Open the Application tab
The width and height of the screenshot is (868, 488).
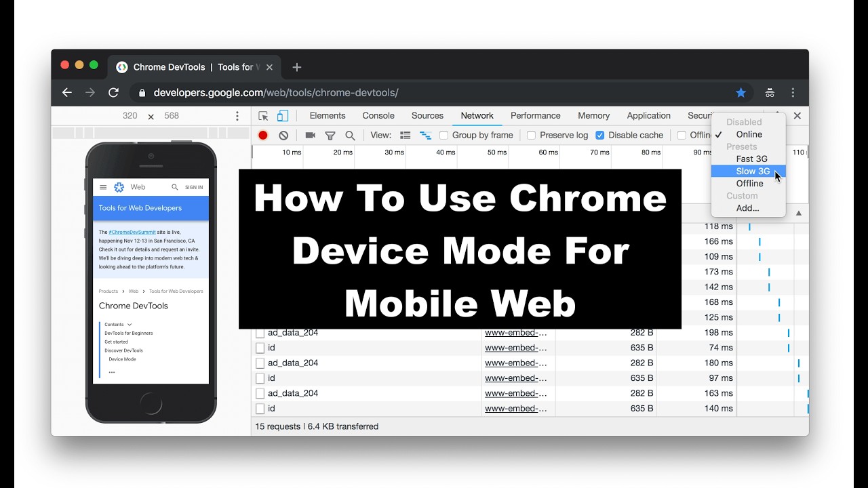pyautogui.click(x=649, y=116)
